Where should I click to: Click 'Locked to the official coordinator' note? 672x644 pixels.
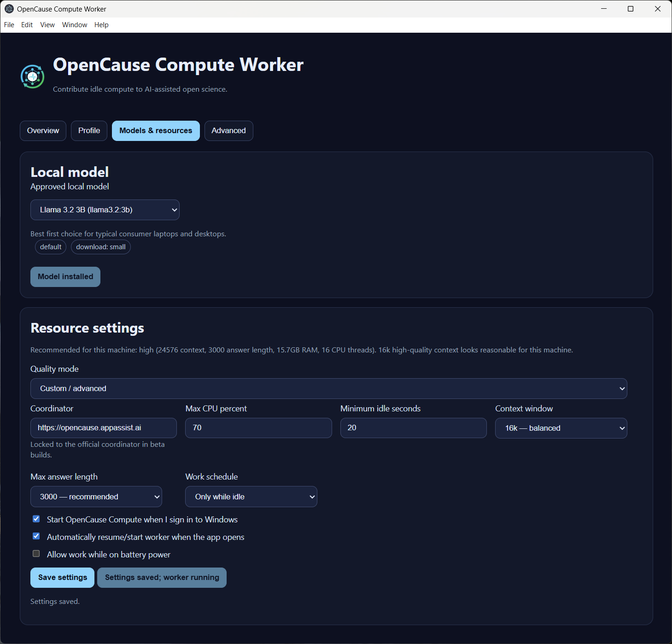(98, 450)
